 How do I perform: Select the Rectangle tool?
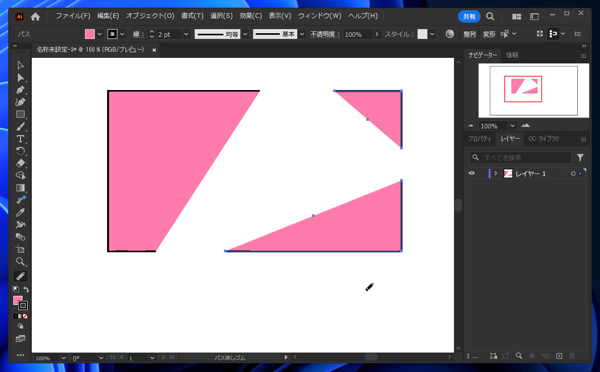pyautogui.click(x=20, y=114)
